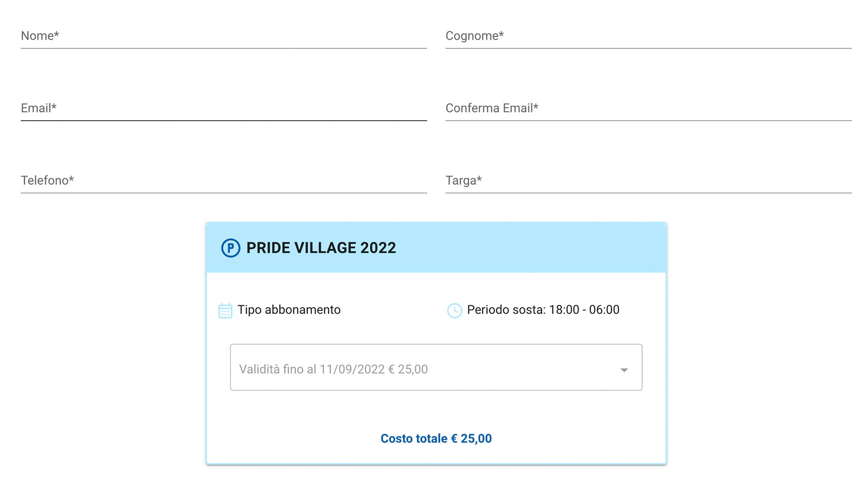The image size is (868, 488).
Task: Activate the Targa license plate field
Action: (x=648, y=181)
